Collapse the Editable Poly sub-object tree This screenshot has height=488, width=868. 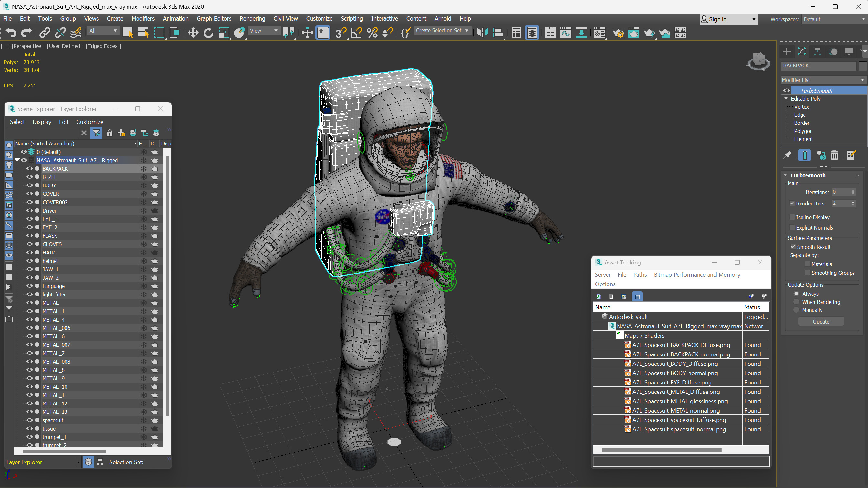click(x=786, y=99)
